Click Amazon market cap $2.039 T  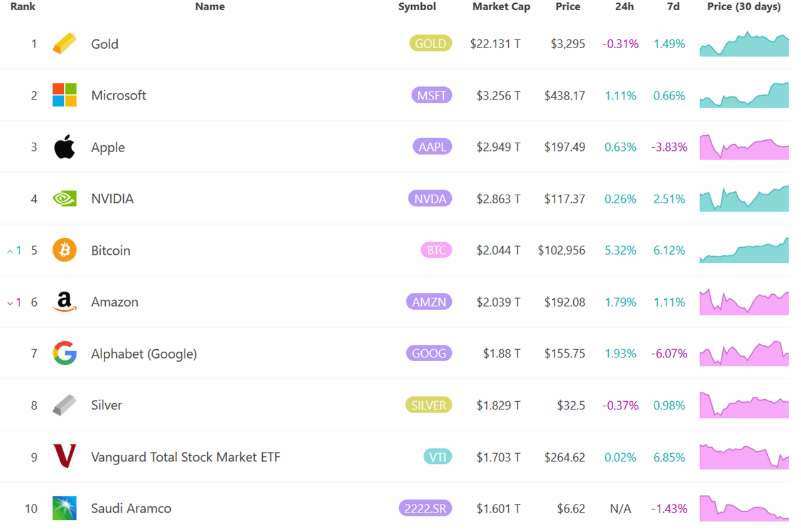point(498,302)
